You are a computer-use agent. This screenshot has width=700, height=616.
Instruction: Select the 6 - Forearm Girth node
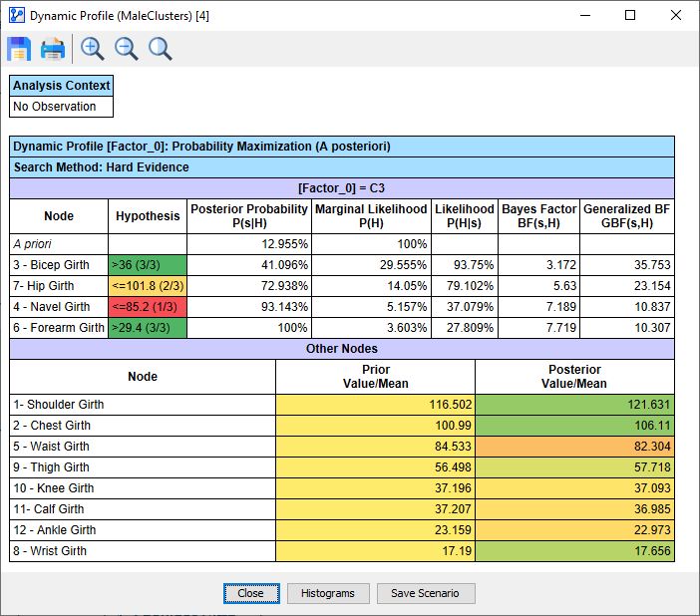[x=59, y=328]
